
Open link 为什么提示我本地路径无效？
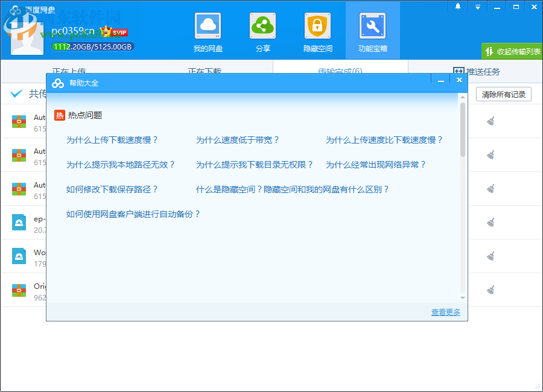121,165
